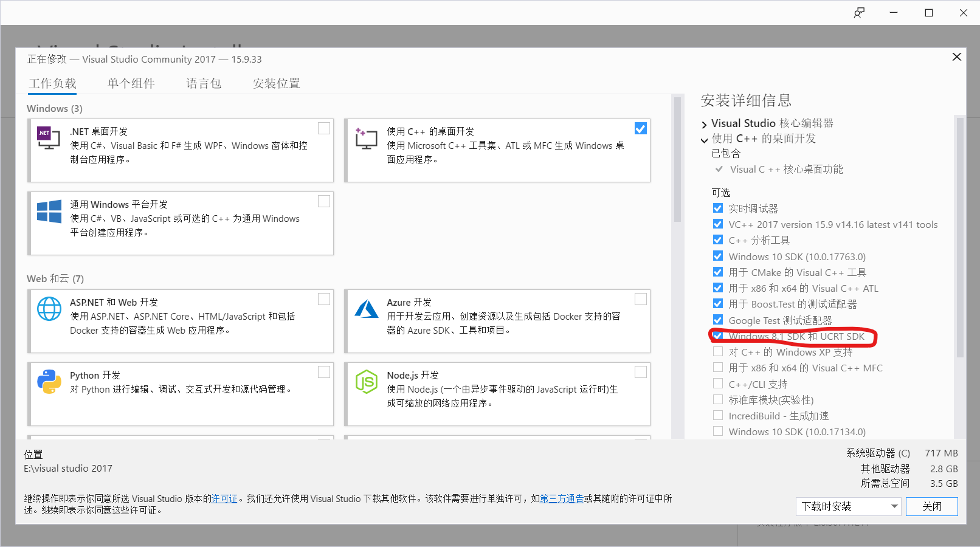The height and width of the screenshot is (547, 980).
Task: Enable Windows 10 SDK (10.0.17134.0)
Action: (x=718, y=431)
